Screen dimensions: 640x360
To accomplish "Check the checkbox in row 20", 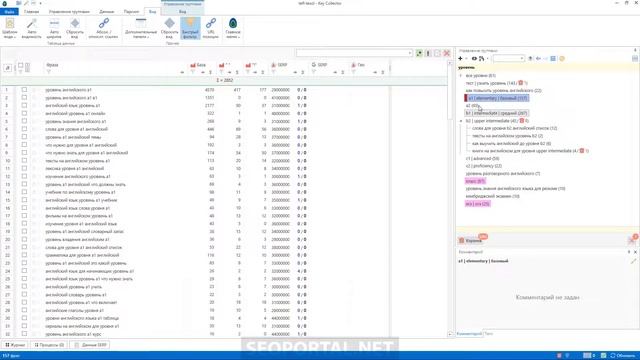I will [x=24, y=239].
